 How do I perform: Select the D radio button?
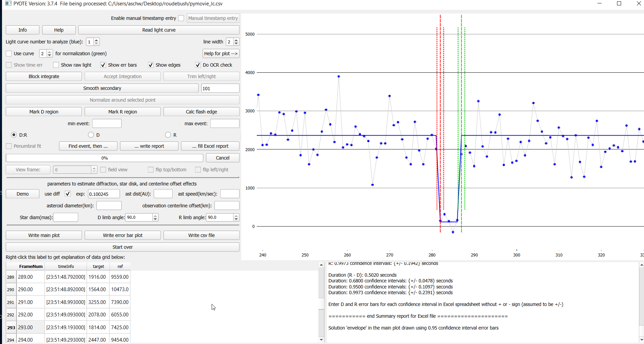(91, 135)
